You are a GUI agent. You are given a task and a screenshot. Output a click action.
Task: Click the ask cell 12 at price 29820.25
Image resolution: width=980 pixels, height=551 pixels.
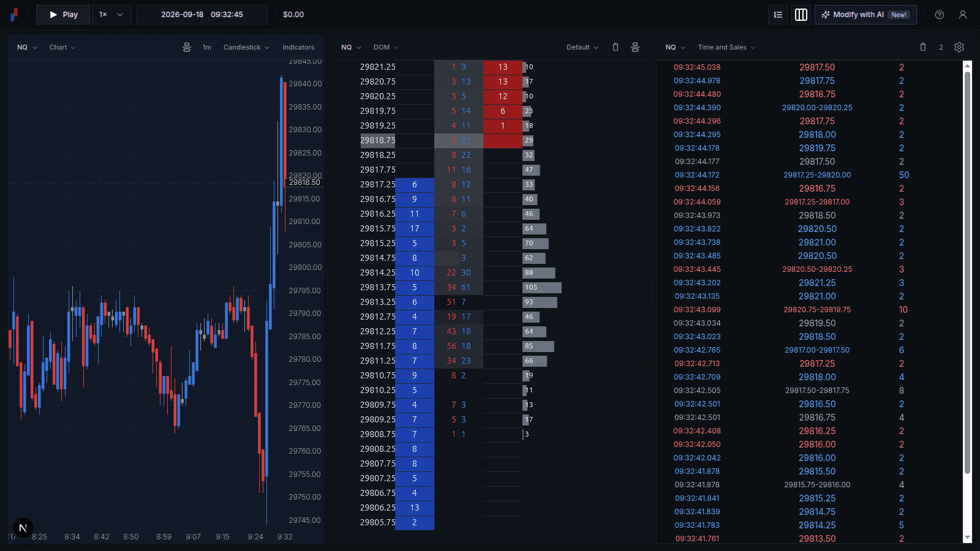click(503, 96)
